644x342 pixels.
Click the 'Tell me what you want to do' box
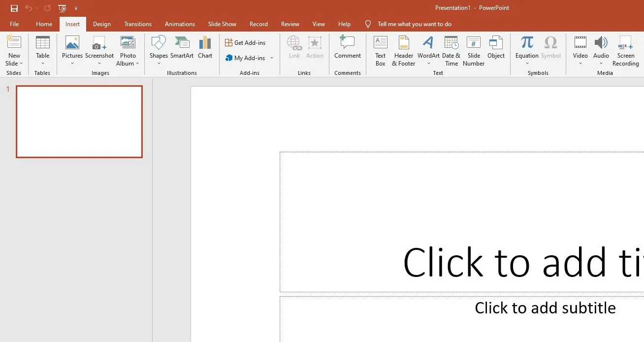pos(414,24)
